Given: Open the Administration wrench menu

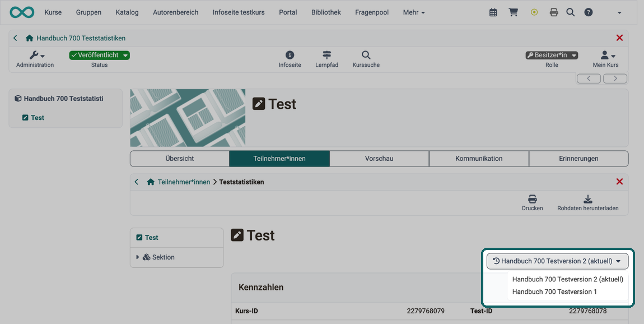Looking at the screenshot, I should 35,59.
